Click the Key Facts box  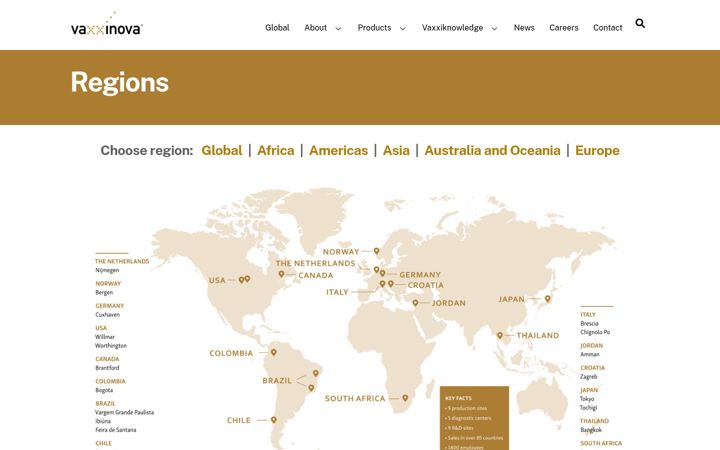click(474, 418)
